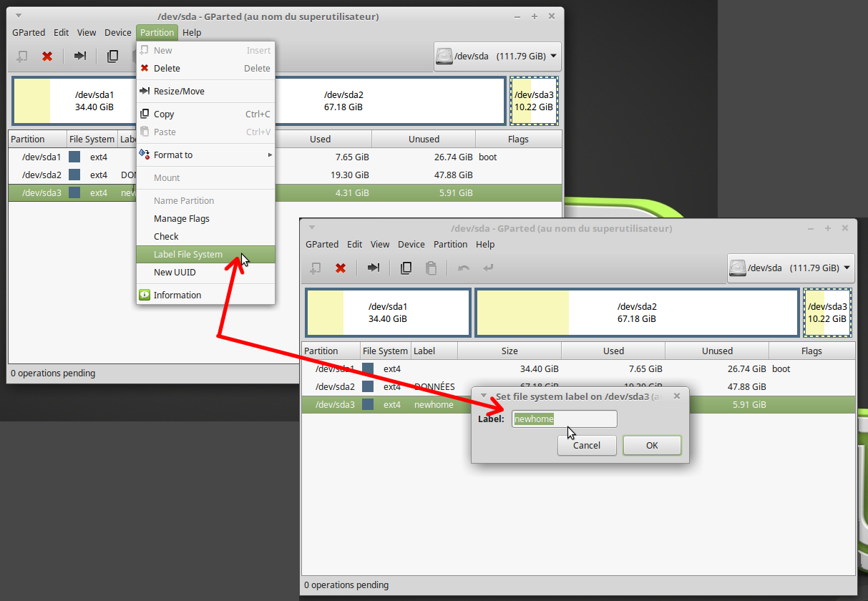
Task: Click the Label text field containing newhome
Action: pos(565,419)
